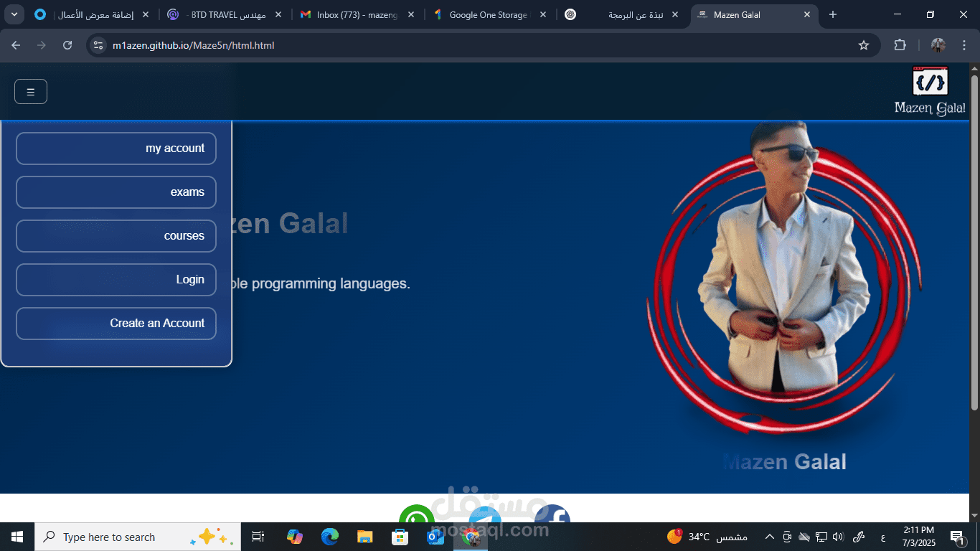The height and width of the screenshot is (551, 980).
Task: Open the exams menu item
Action: click(116, 192)
